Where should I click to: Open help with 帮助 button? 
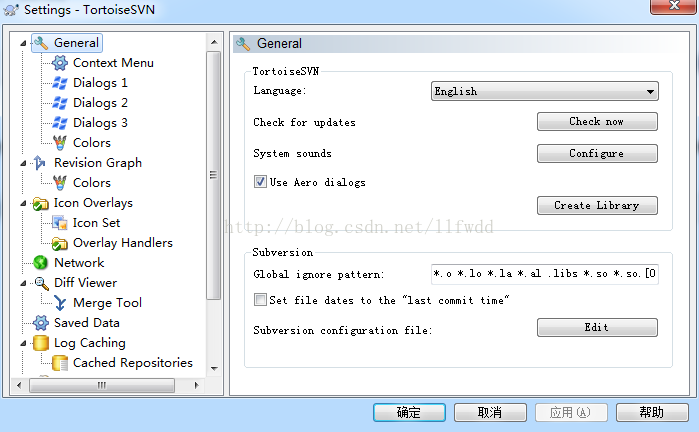[x=652, y=412]
